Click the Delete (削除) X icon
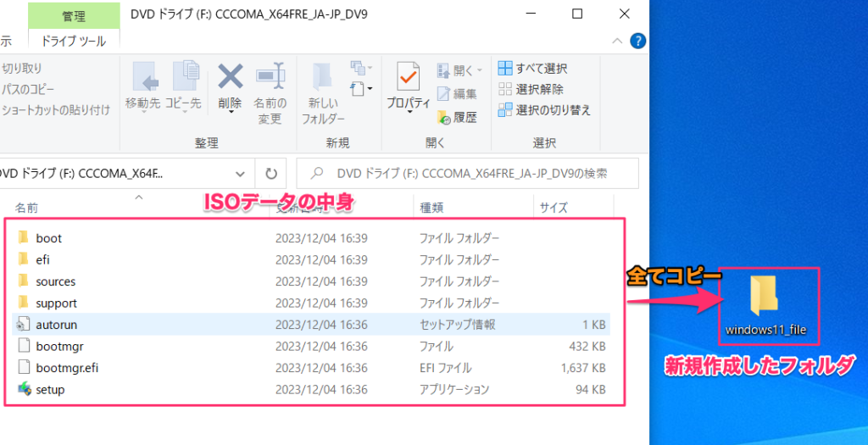868x445 pixels. pos(230,76)
